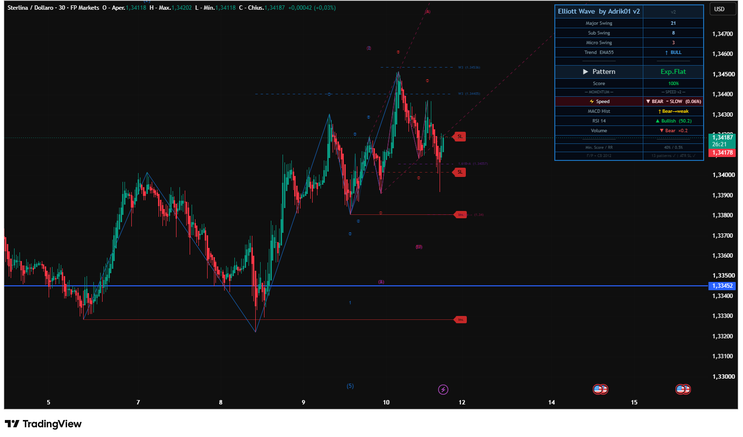Click the Major Swing row label

[599, 23]
